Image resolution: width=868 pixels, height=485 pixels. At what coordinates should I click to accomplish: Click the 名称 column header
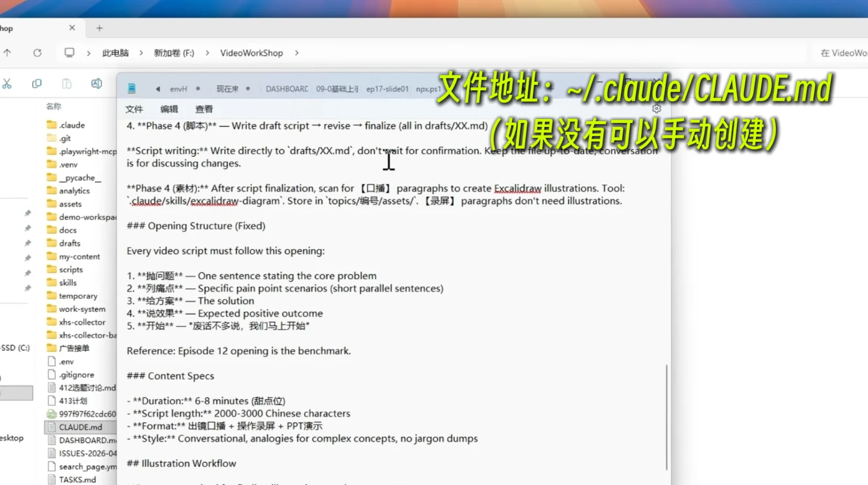pyautogui.click(x=54, y=106)
